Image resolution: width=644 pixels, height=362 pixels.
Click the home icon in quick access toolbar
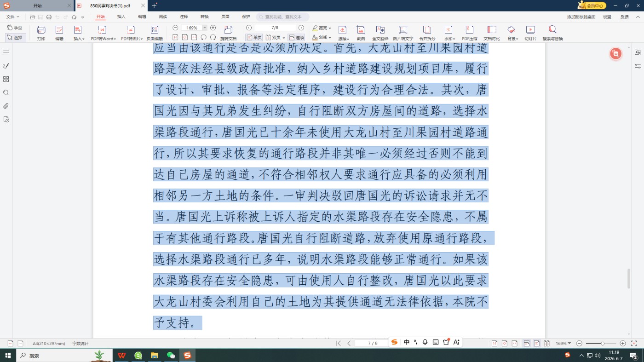[74, 17]
